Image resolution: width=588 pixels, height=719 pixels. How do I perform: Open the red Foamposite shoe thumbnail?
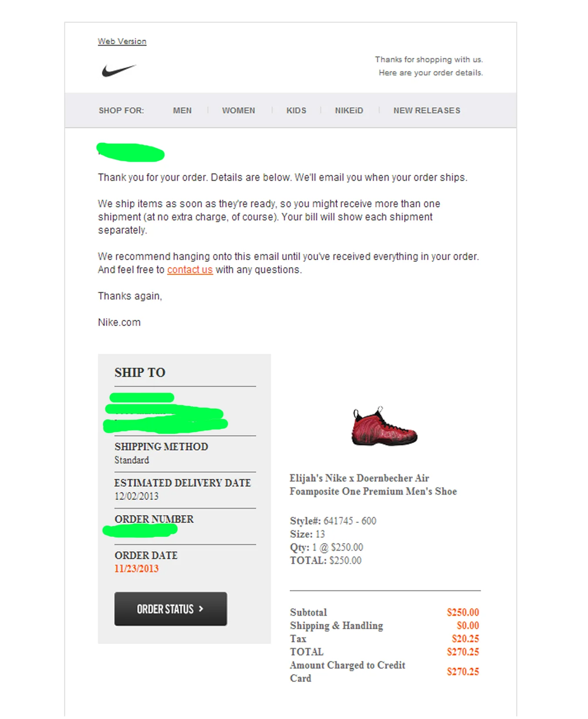(x=384, y=427)
